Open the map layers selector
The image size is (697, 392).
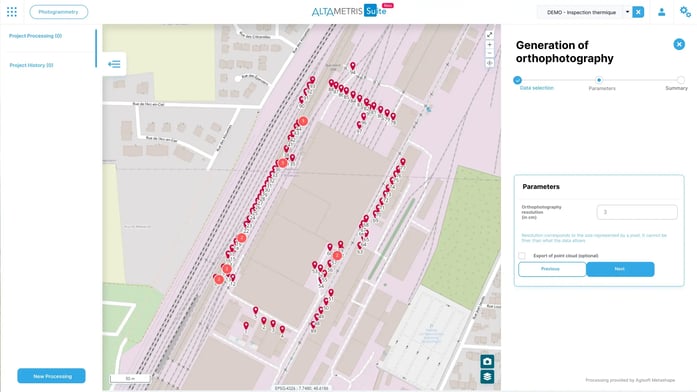[487, 377]
